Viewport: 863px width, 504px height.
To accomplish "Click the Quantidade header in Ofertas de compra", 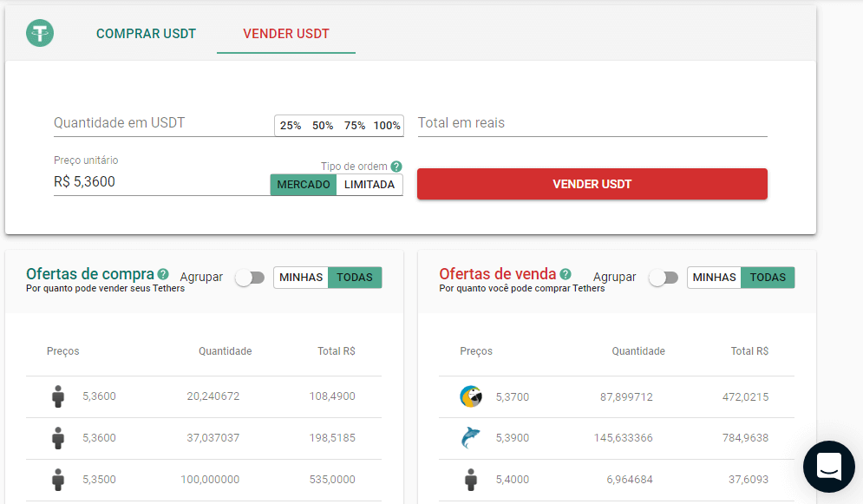I will pos(226,351).
